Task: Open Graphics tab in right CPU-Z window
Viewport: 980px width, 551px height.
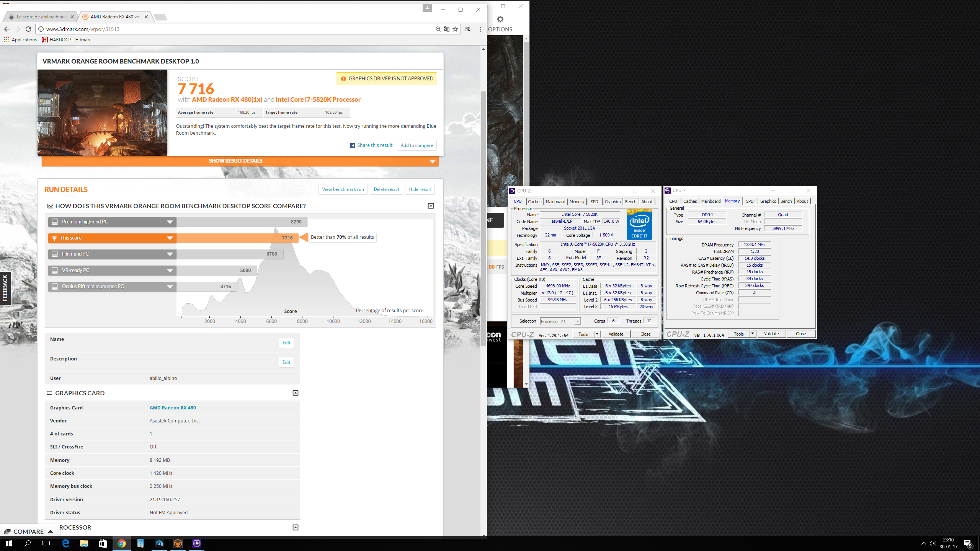Action: tap(768, 201)
